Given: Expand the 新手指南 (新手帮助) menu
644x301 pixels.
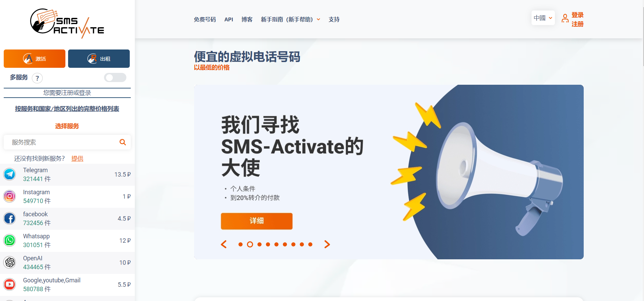Looking at the screenshot, I should pos(290,20).
